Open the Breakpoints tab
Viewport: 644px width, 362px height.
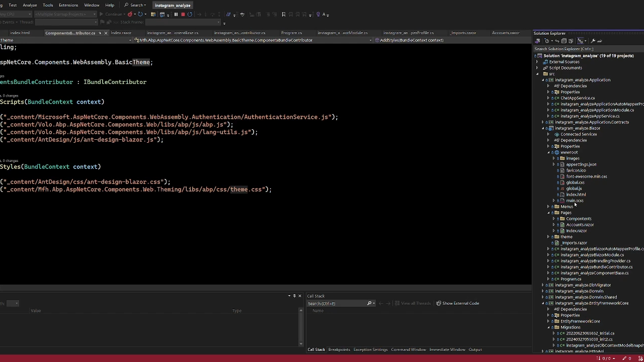(339, 350)
